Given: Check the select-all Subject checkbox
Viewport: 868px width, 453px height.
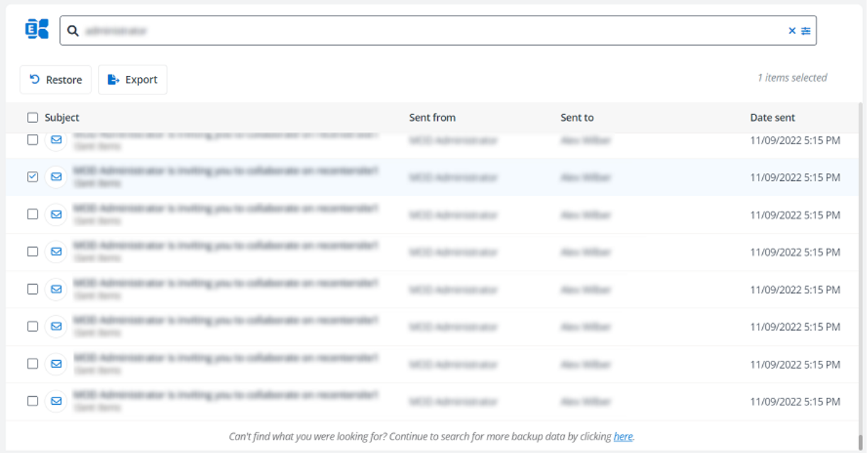Looking at the screenshot, I should (33, 116).
